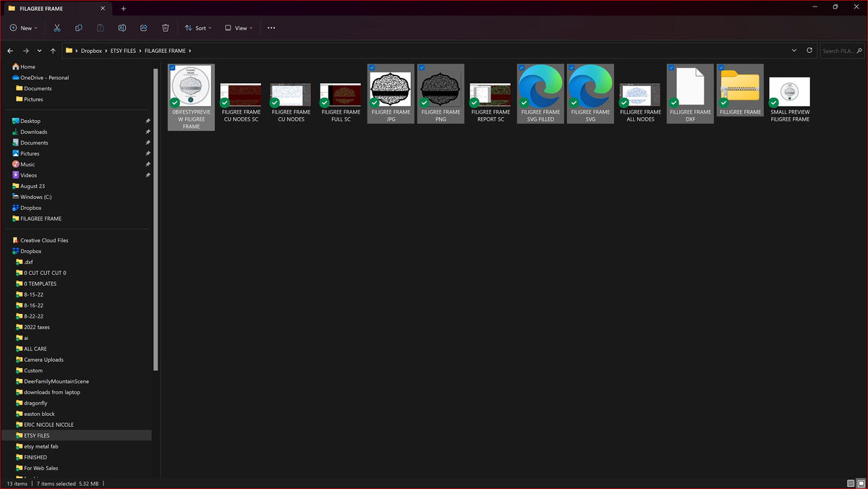The image size is (868, 489).
Task: Switch to large icons view in status bar
Action: pyautogui.click(x=860, y=483)
